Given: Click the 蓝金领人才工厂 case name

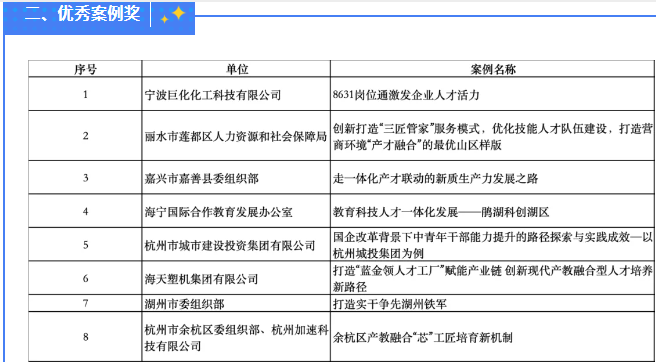Looking at the screenshot, I should pos(492,278).
